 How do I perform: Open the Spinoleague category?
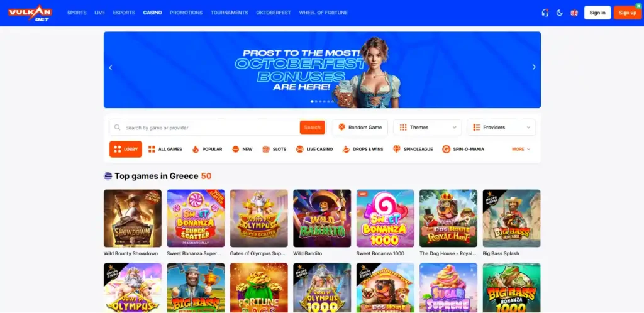point(413,150)
